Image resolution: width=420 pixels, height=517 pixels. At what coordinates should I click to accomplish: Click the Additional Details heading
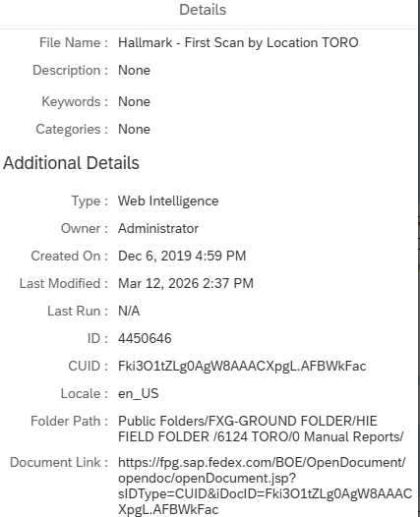click(x=71, y=163)
